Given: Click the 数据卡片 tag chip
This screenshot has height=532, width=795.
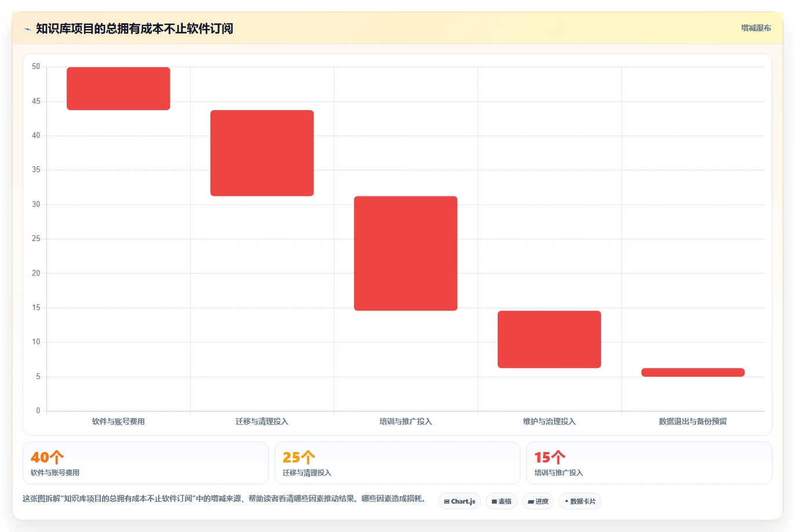Looking at the screenshot, I should pyautogui.click(x=579, y=501).
